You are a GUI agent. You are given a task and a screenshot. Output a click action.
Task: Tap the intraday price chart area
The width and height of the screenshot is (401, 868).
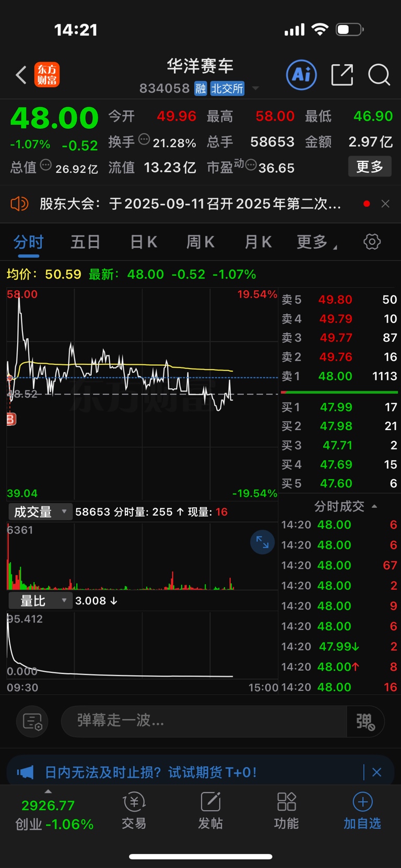tap(142, 394)
